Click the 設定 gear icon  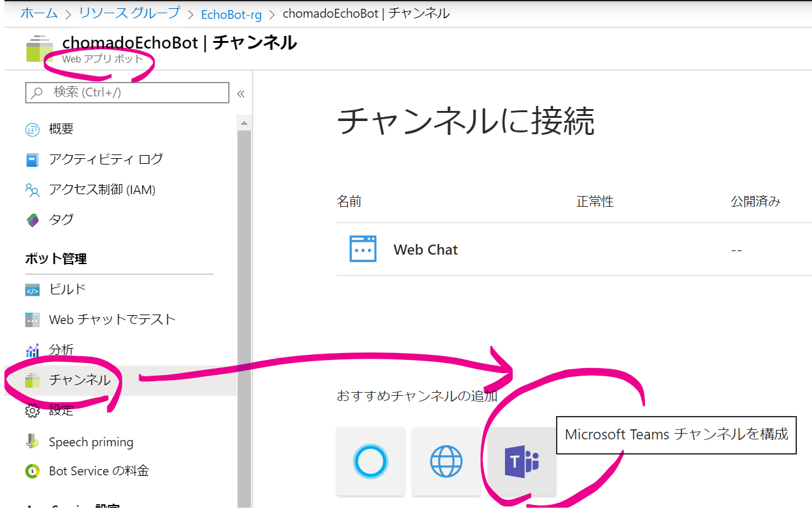click(x=32, y=411)
